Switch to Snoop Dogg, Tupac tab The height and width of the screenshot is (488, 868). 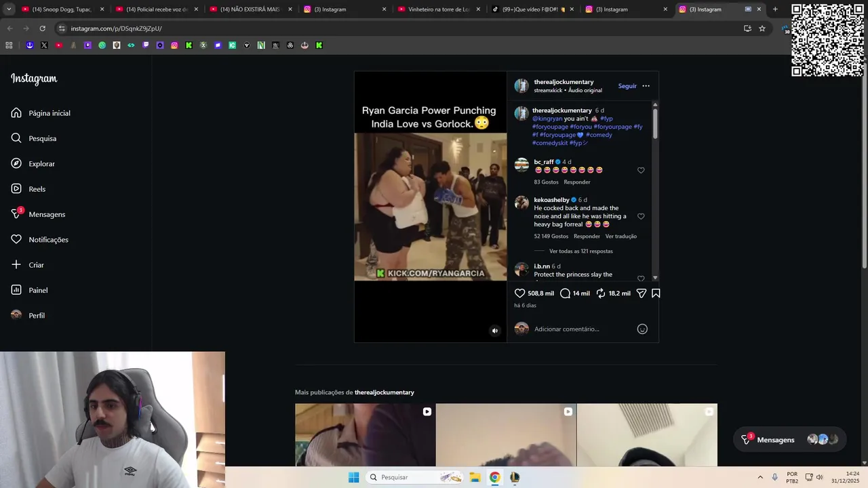pyautogui.click(x=62, y=9)
